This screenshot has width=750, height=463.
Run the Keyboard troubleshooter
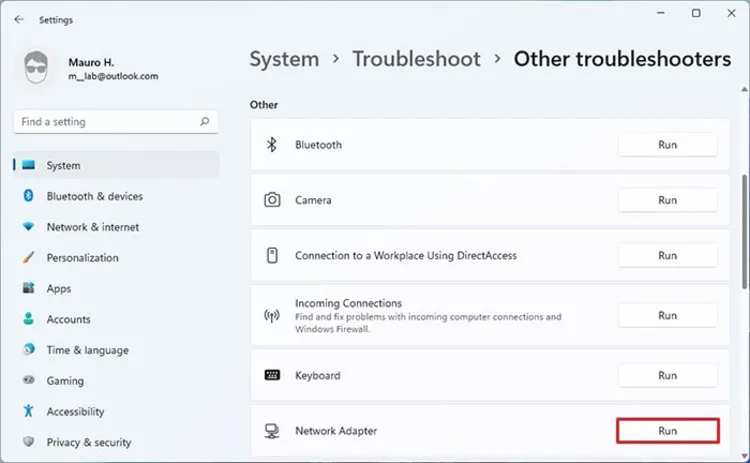tap(667, 375)
